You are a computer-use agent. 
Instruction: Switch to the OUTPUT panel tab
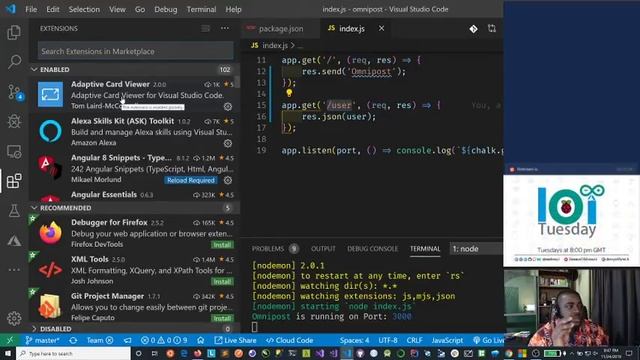point(323,249)
